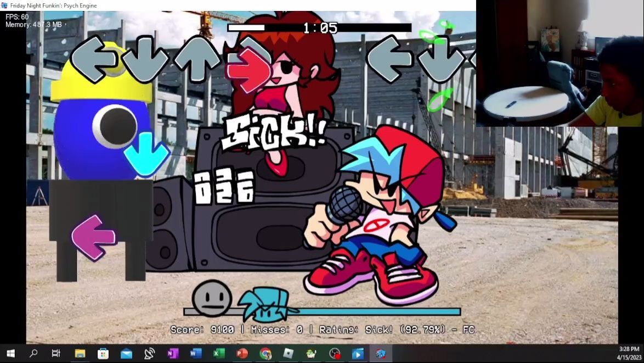Open the Windows Start menu
The width and height of the screenshot is (644, 363).
(x=10, y=354)
